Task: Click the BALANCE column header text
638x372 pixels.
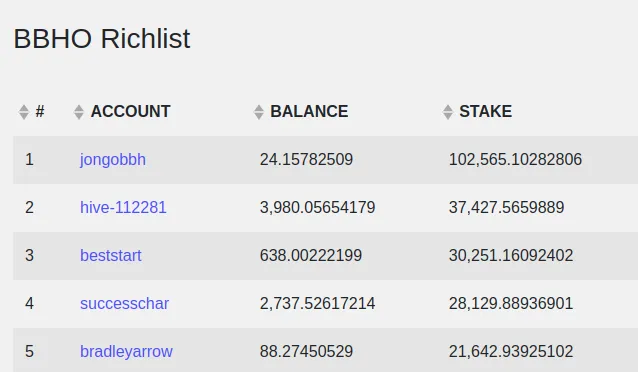Action: (x=309, y=112)
